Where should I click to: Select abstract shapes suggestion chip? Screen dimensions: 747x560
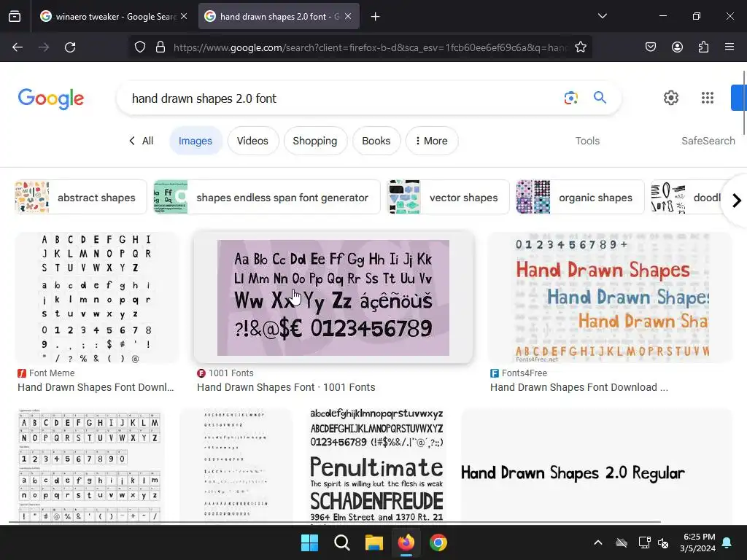(x=80, y=197)
